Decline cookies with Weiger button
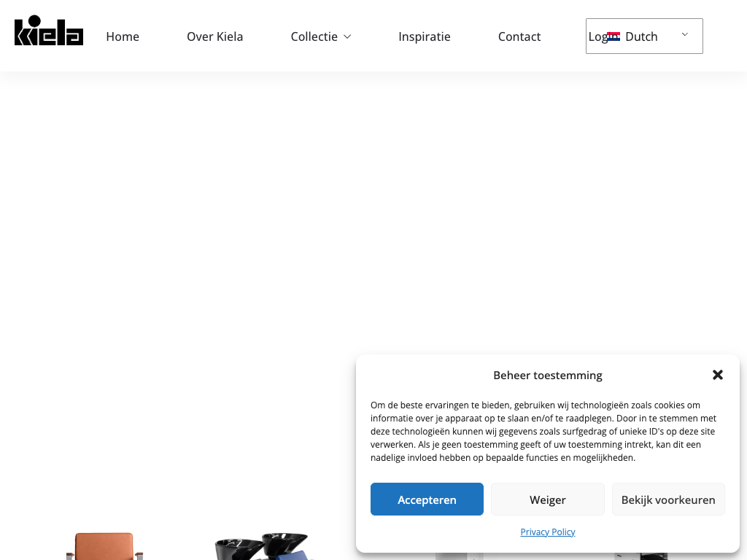 coord(548,499)
